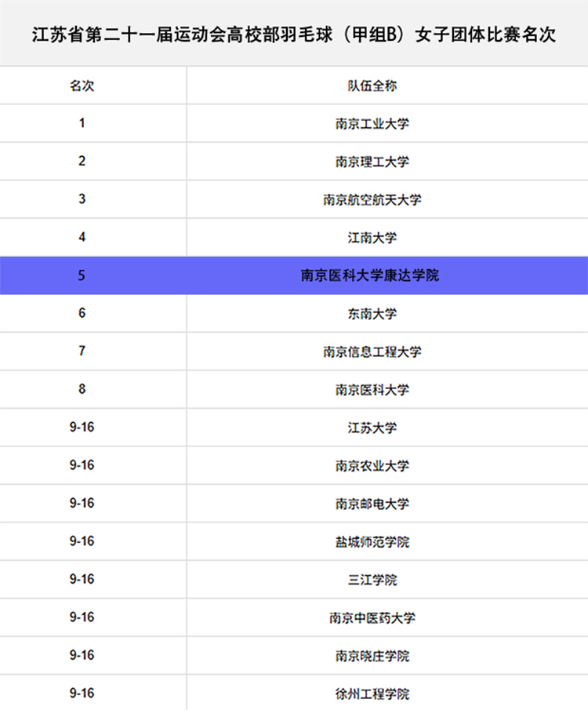Click the 南京信息工程大学 team name

click(372, 351)
